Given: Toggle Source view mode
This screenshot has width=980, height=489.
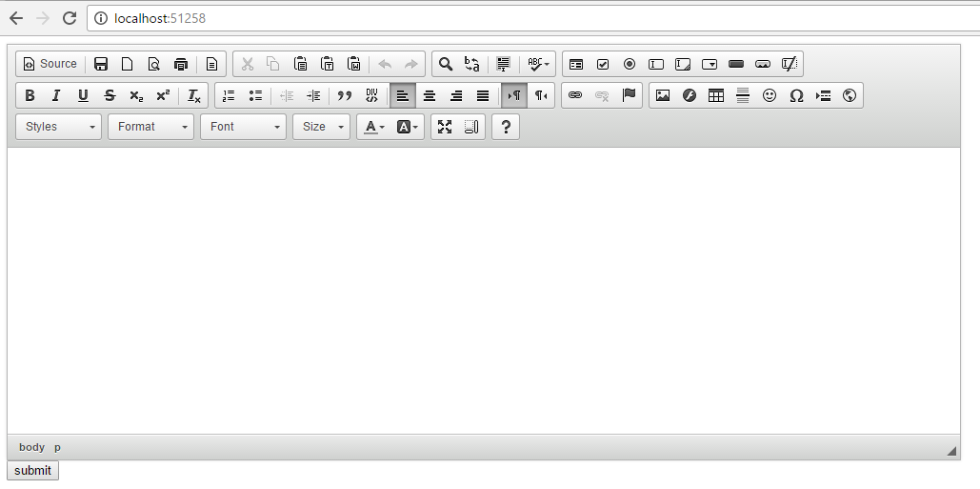Looking at the screenshot, I should pyautogui.click(x=50, y=64).
